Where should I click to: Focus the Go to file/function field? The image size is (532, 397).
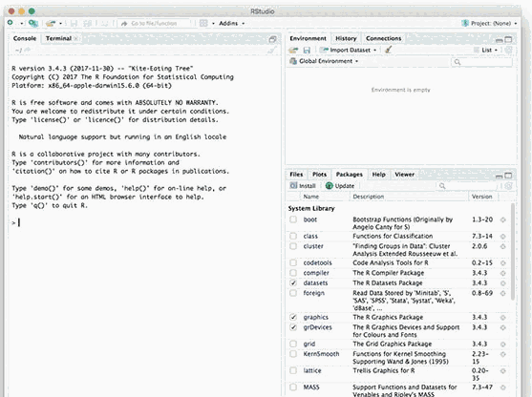click(154, 24)
